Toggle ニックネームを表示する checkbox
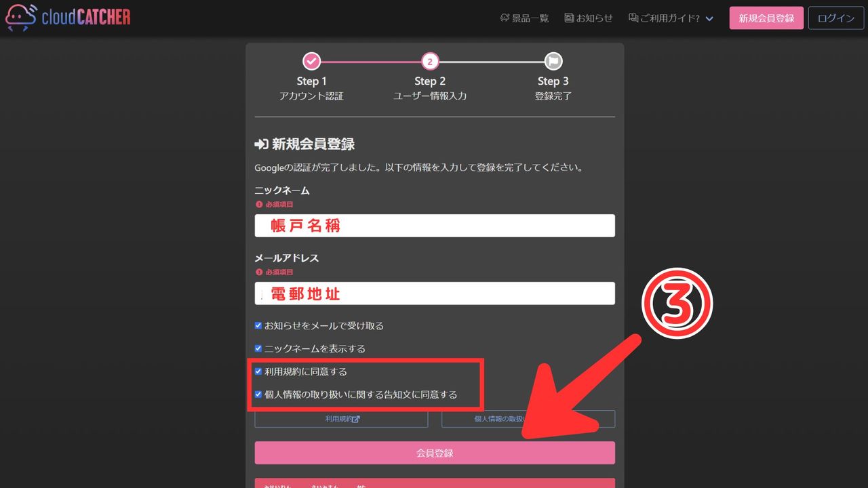This screenshot has height=488, width=868. click(x=258, y=348)
